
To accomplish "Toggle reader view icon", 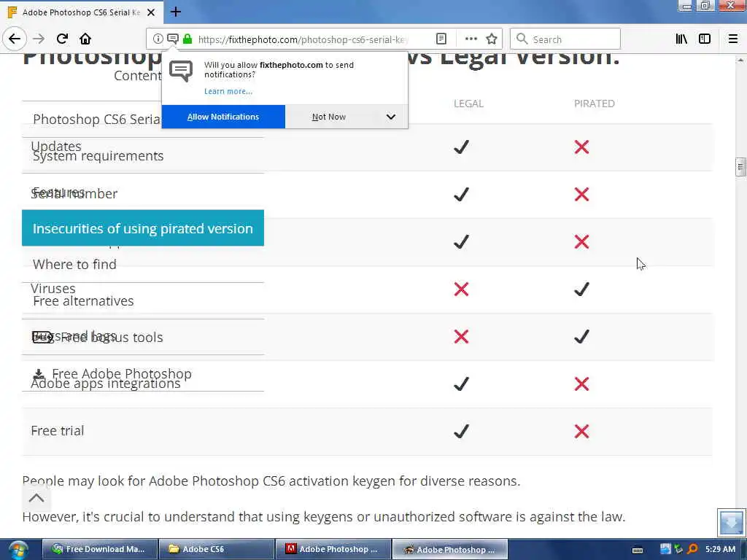I will click(x=441, y=39).
